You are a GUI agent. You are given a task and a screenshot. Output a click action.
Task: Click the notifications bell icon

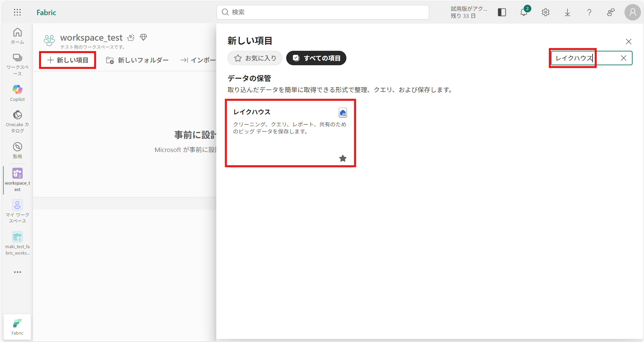coord(524,12)
